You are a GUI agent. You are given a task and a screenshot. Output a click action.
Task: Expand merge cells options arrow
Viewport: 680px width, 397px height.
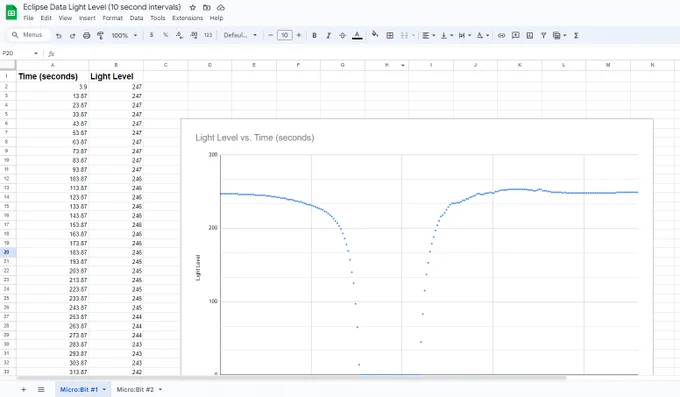point(413,36)
